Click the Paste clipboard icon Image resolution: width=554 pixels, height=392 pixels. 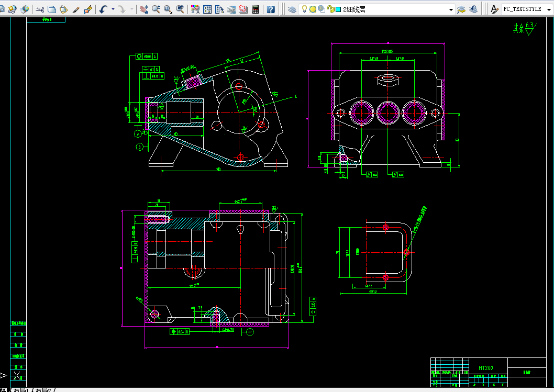point(63,9)
